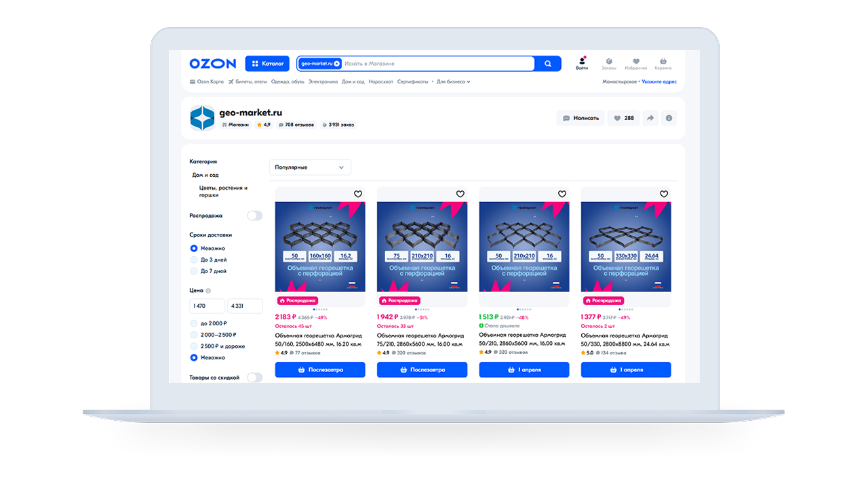Viewport: 868px width, 488px height.
Task: Select the до 2 000 ₽ price option
Action: coord(209,323)
